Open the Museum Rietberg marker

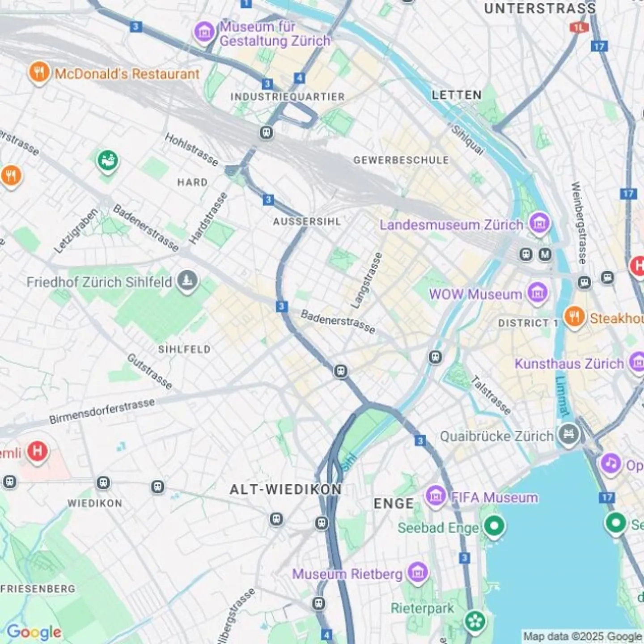point(418,572)
